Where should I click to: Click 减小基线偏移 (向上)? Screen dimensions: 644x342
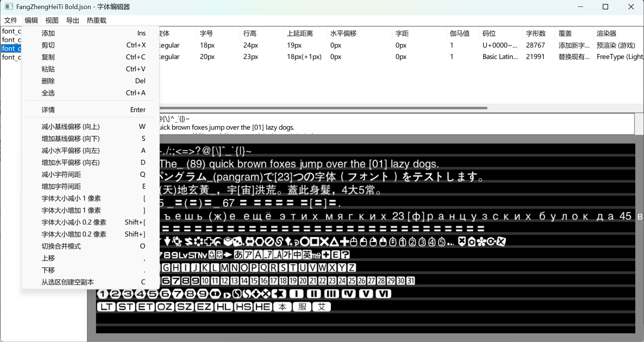click(x=70, y=126)
